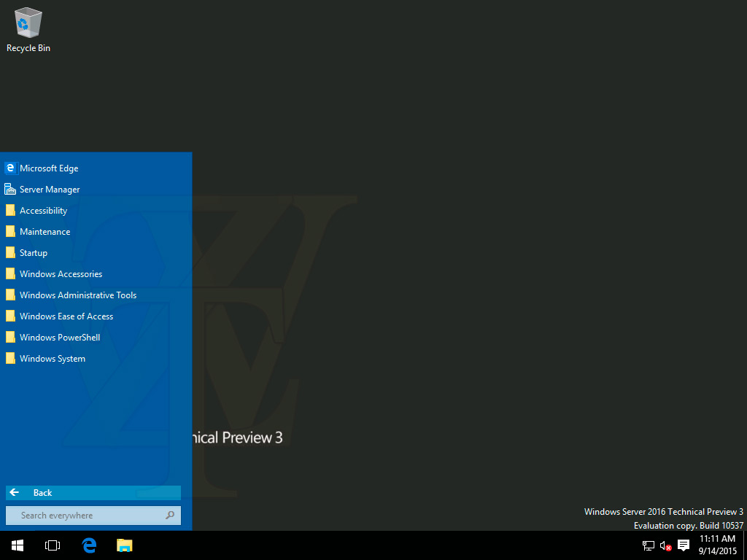The width and height of the screenshot is (747, 560).
Task: Expand the Windows PowerShell folder
Action: (x=59, y=338)
